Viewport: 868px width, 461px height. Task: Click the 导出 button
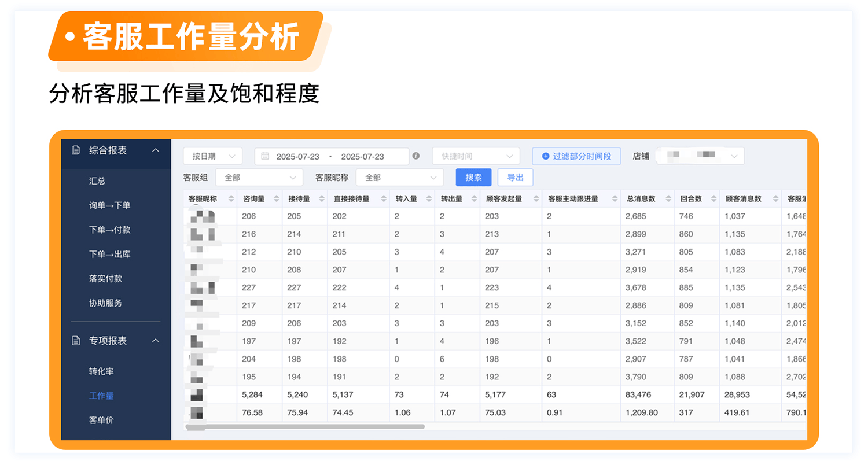tap(515, 178)
